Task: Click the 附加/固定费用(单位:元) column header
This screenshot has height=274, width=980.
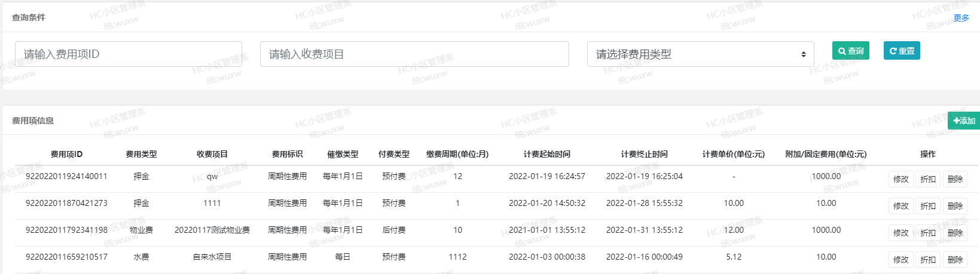Action: [826, 154]
